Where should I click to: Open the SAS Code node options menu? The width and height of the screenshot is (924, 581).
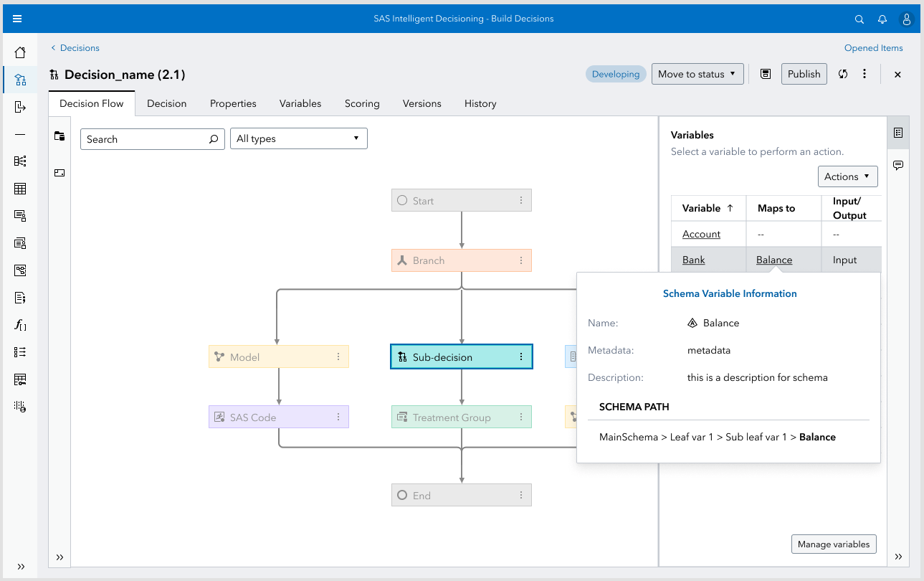pyautogui.click(x=338, y=417)
